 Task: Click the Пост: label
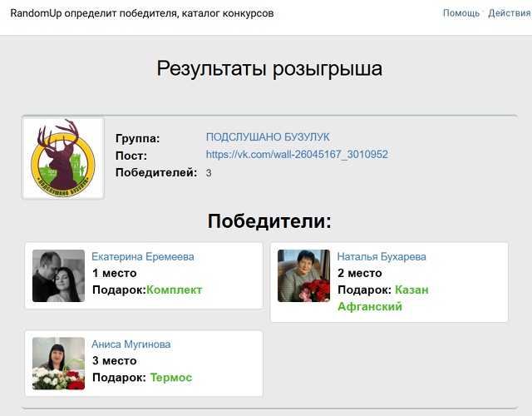131,156
